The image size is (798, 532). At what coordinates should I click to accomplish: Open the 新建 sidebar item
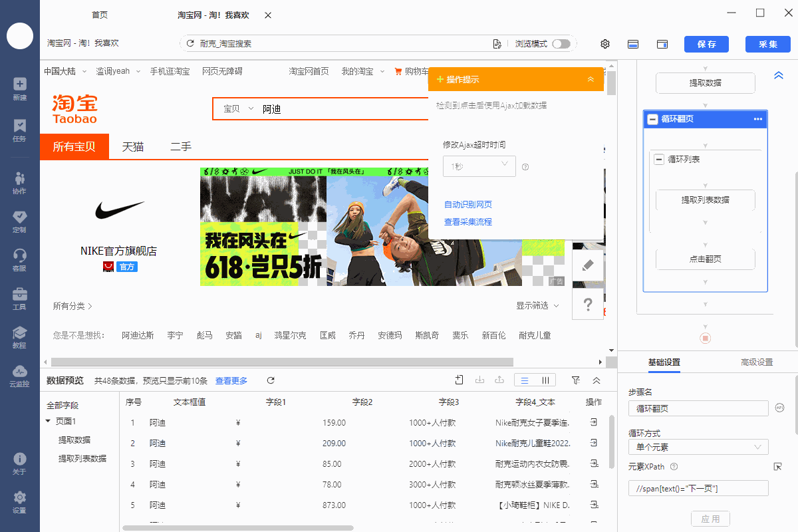coord(19,88)
